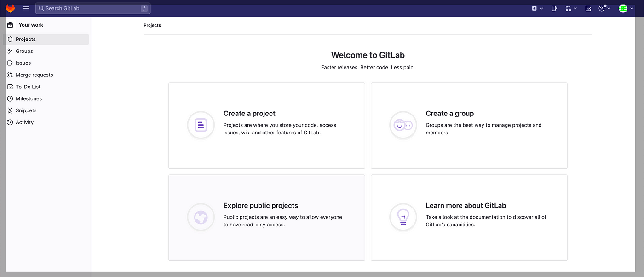Click the Explore public projects heading
Screen dimensions: 644x277
click(261, 206)
